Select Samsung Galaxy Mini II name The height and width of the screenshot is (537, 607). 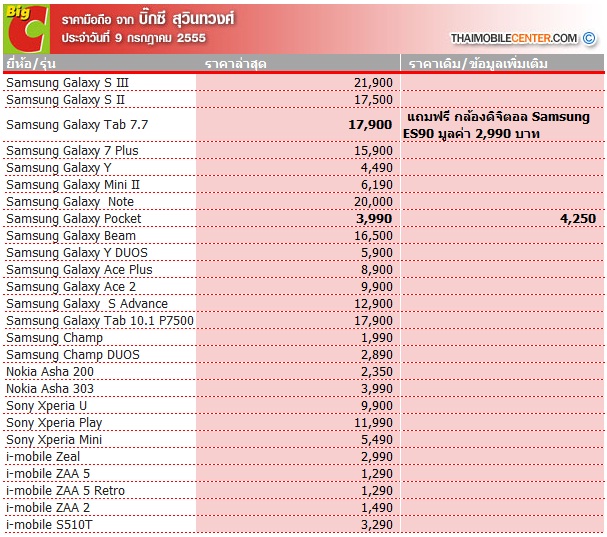[73, 185]
